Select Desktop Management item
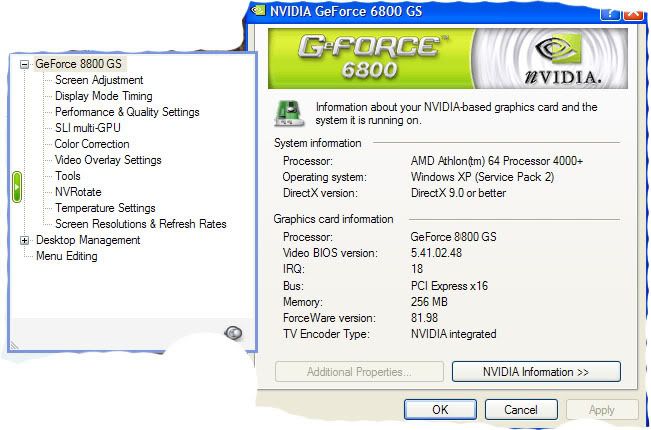The width and height of the screenshot is (651, 430). 88,240
